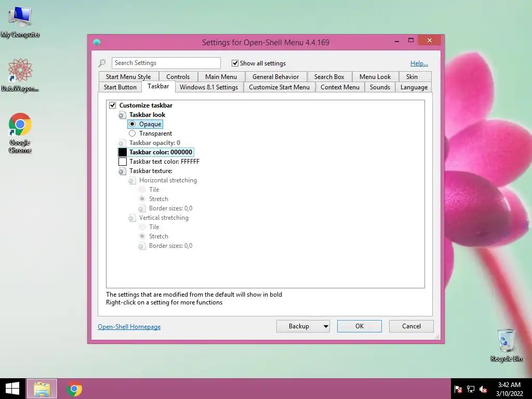Image resolution: width=532 pixels, height=399 pixels.
Task: Click the icon by the first Border sizes
Action: coord(142,208)
